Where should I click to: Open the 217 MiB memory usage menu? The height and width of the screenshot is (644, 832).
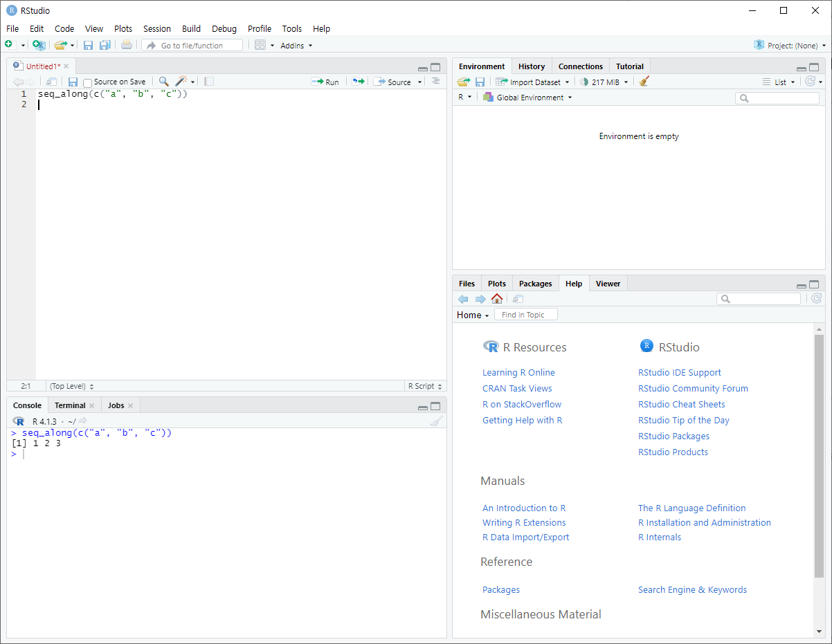pos(604,82)
